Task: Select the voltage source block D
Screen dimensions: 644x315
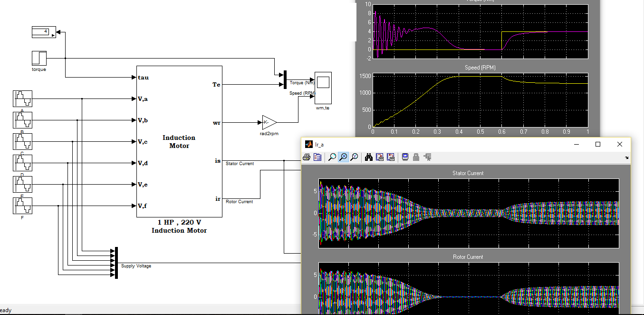Action: pyautogui.click(x=22, y=163)
